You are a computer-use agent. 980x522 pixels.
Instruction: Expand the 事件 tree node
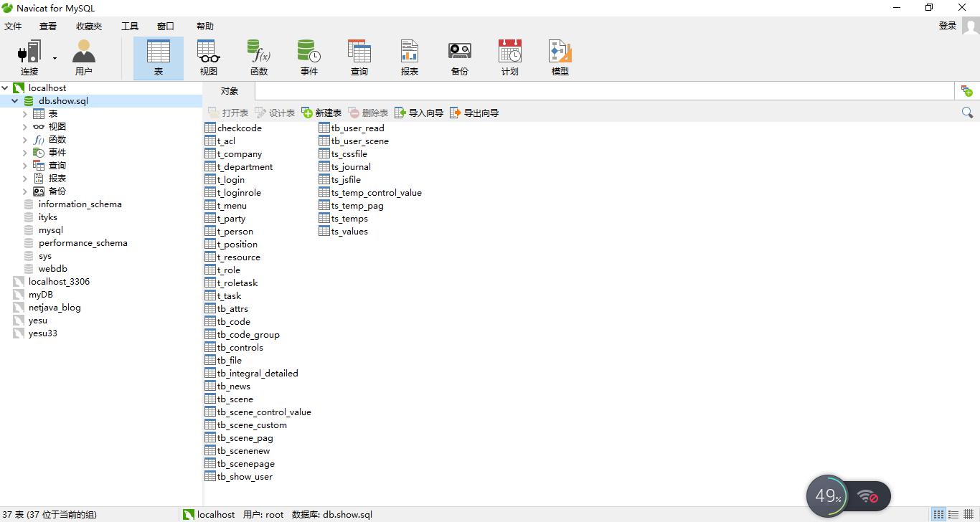pos(25,153)
